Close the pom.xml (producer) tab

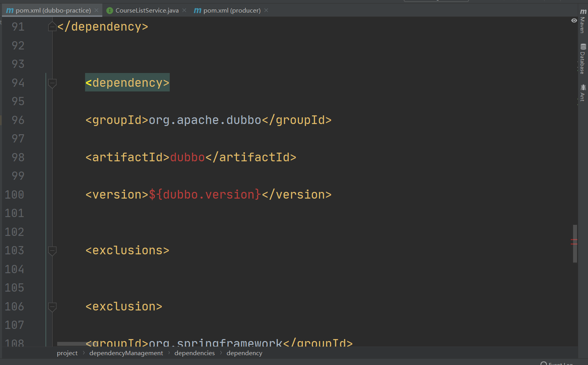click(266, 10)
